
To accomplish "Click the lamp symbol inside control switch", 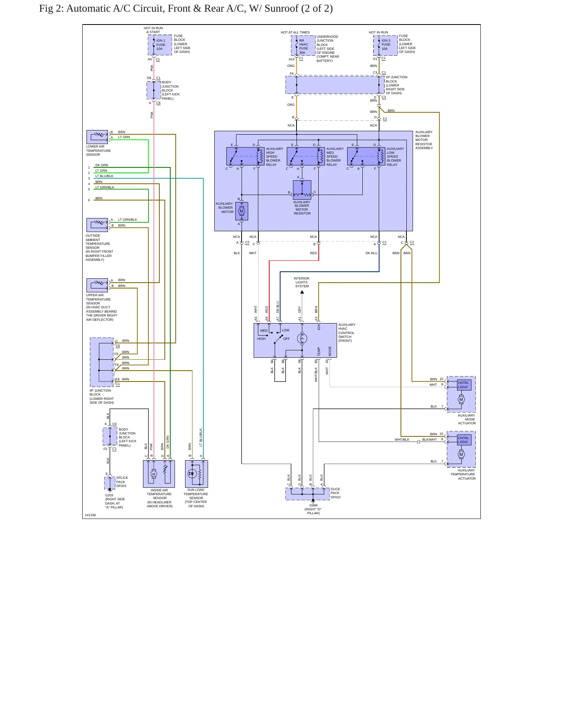I will (302, 339).
